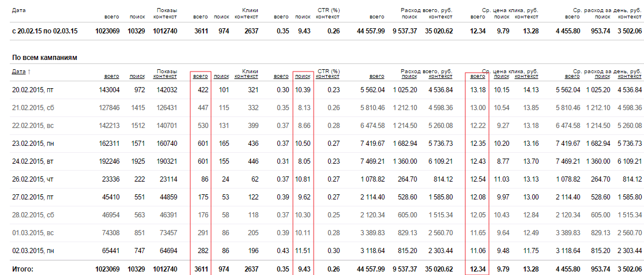Sort campaigns table by Дата link
The image size is (644, 275).
[x=18, y=71]
